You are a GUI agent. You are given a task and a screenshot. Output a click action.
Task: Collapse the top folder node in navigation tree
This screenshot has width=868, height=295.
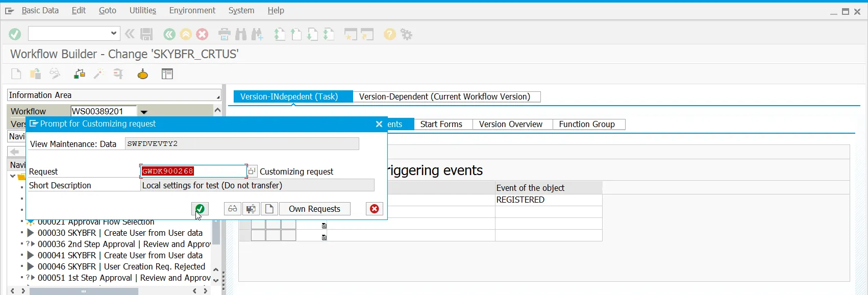point(13,176)
